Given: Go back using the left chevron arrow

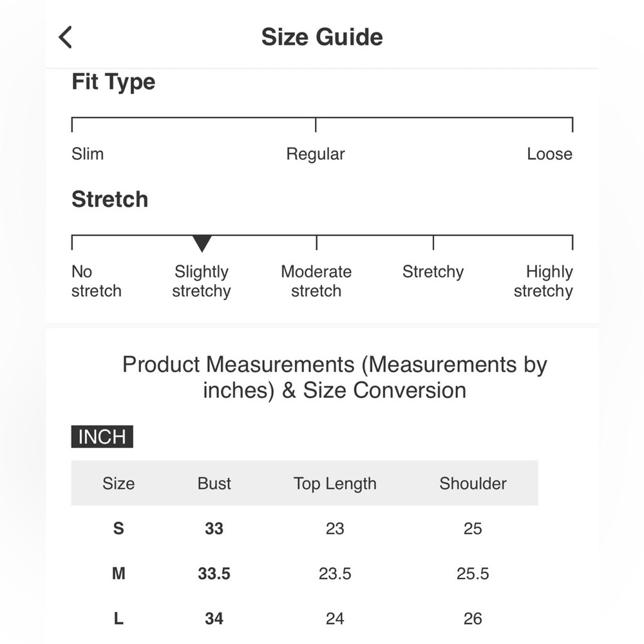Looking at the screenshot, I should pyautogui.click(x=65, y=37).
